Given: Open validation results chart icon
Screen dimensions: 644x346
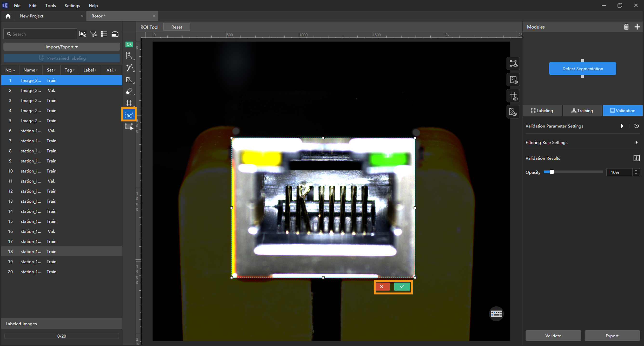Looking at the screenshot, I should point(636,158).
